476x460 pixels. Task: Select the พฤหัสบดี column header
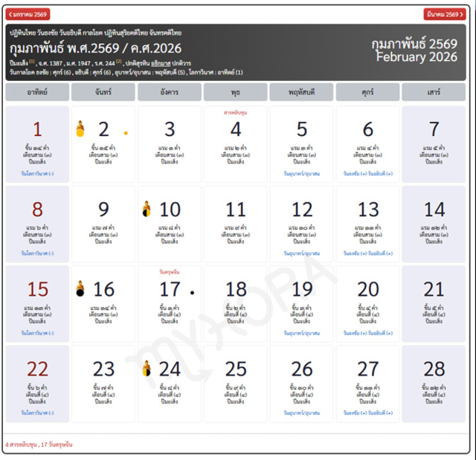click(x=301, y=92)
